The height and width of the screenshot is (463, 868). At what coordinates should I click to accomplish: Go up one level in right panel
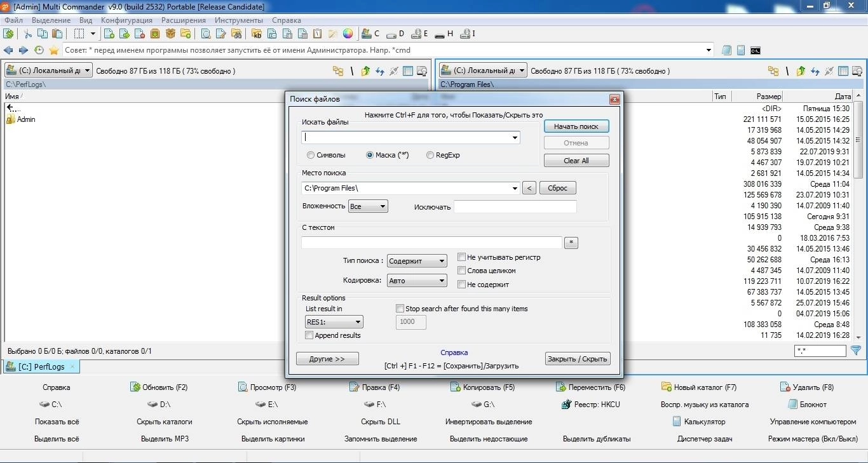(801, 71)
